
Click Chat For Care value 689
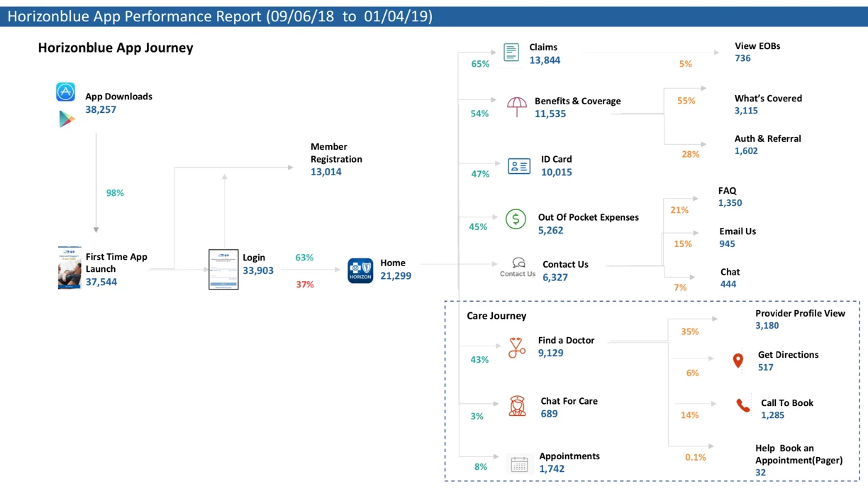click(x=549, y=414)
